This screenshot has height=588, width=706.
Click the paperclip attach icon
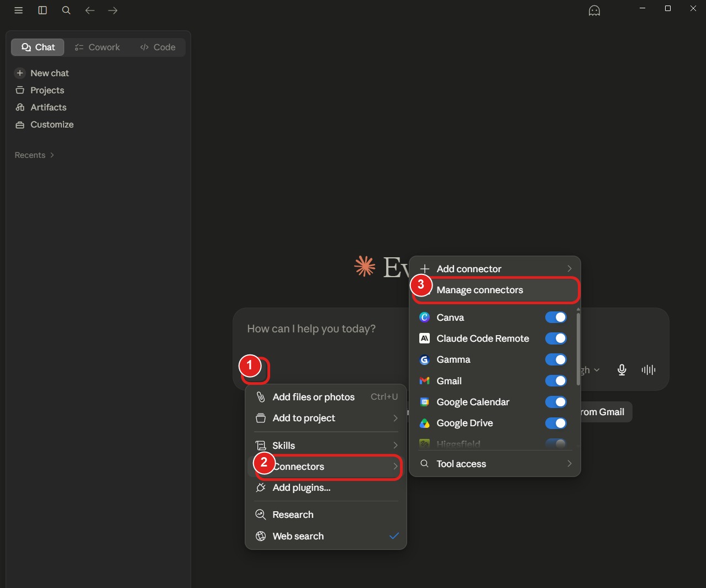261,397
